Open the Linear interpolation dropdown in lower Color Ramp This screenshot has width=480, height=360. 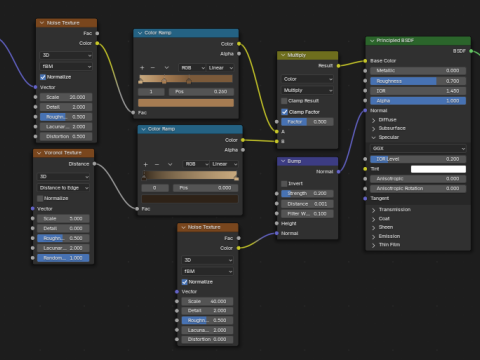pyautogui.click(x=224, y=164)
